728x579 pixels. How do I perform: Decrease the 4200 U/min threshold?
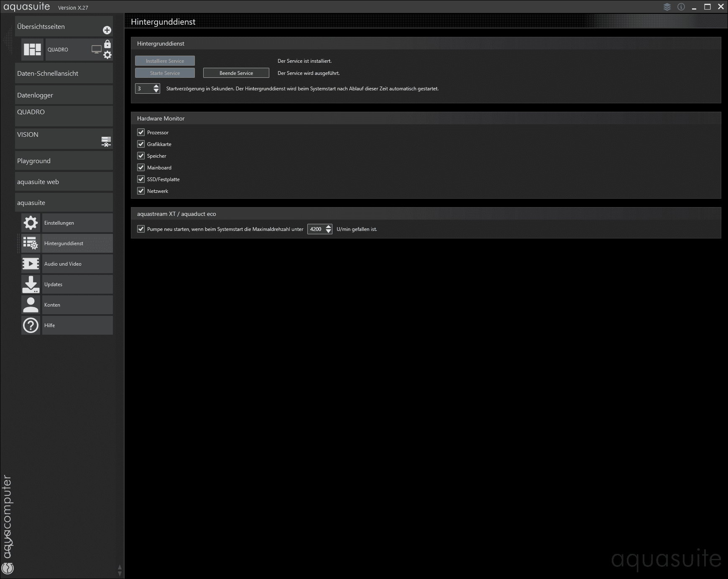coord(329,231)
